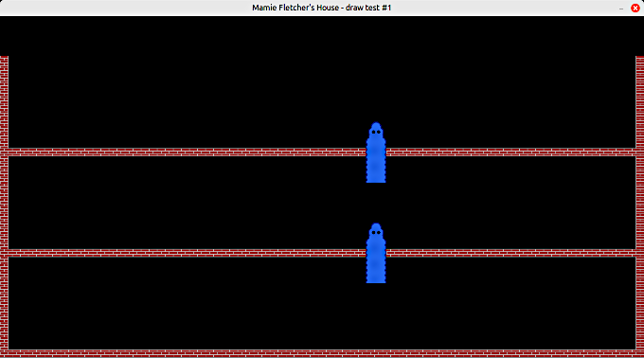Screen dimensions: 644x358
Task: Close the Mamie Fletcher's House window
Action: pos(635,8)
